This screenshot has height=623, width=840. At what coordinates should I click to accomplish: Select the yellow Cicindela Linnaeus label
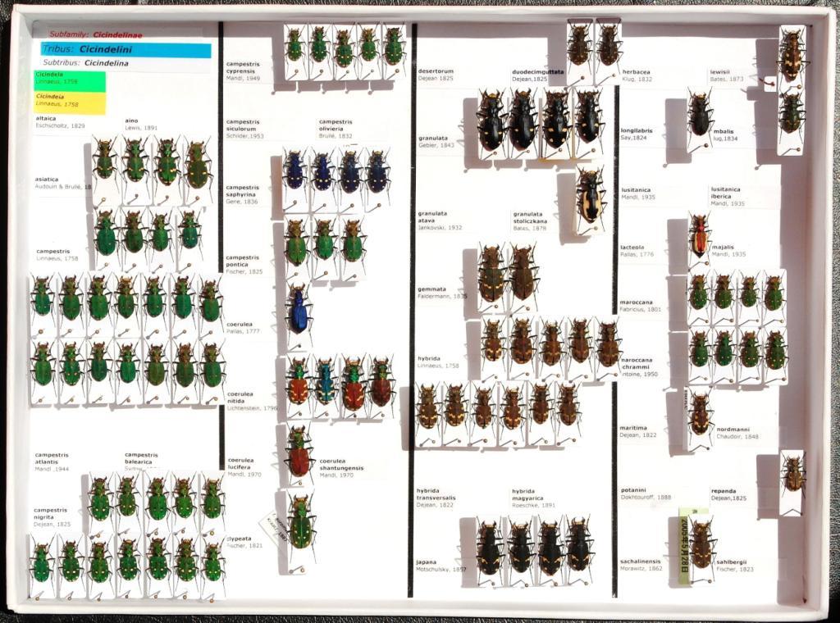tap(70, 102)
